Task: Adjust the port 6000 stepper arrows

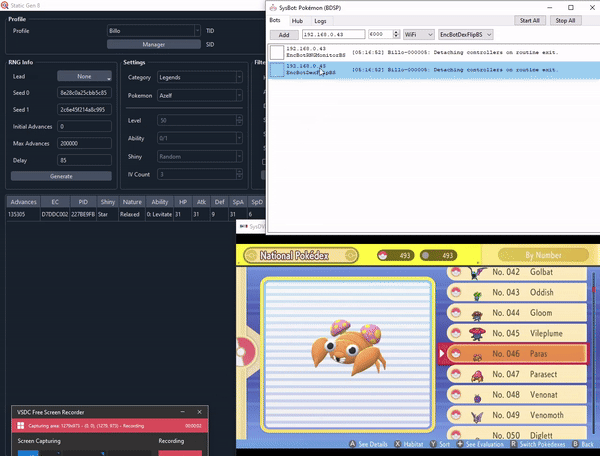Action: point(396,34)
